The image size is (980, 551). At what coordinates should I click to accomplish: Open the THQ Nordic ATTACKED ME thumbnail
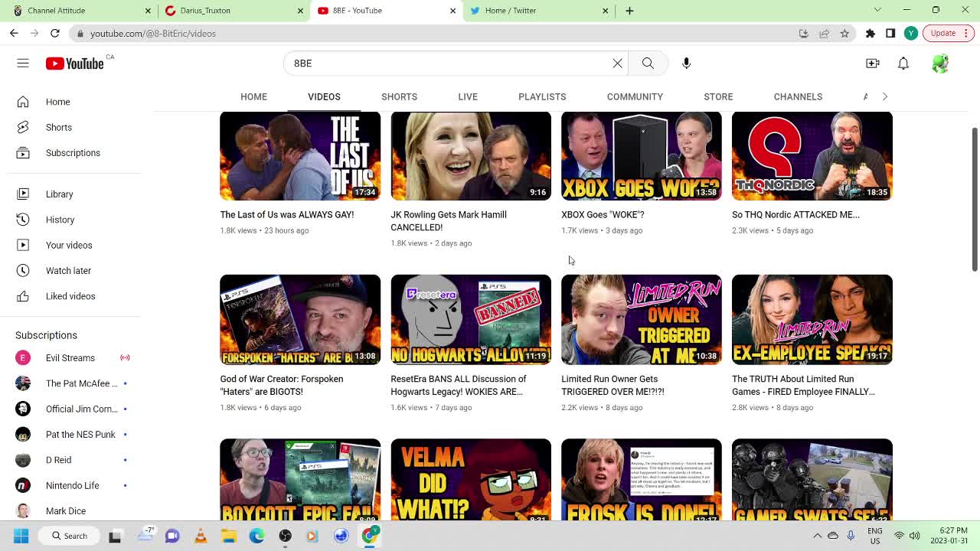pos(812,156)
